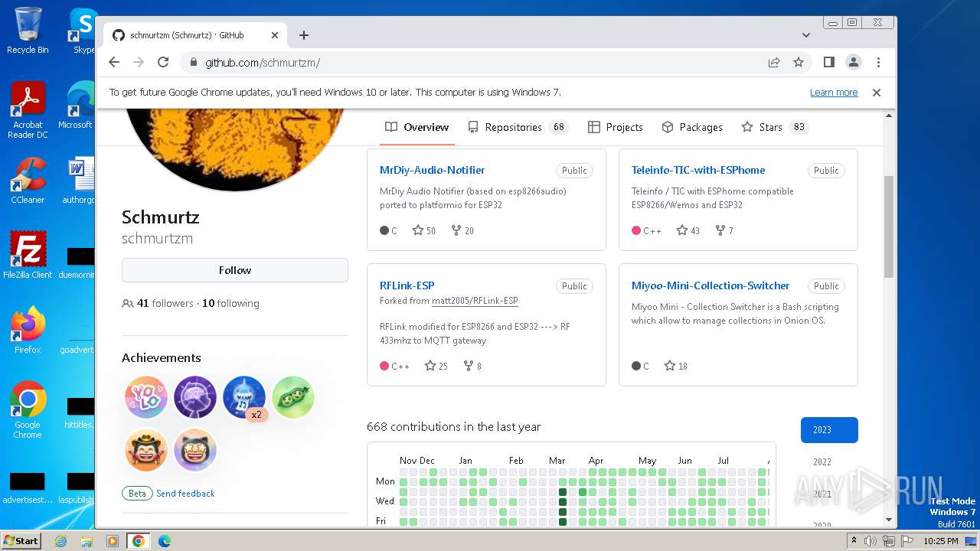This screenshot has height=551, width=980.
Task: Open the Projects tab
Action: tap(616, 127)
